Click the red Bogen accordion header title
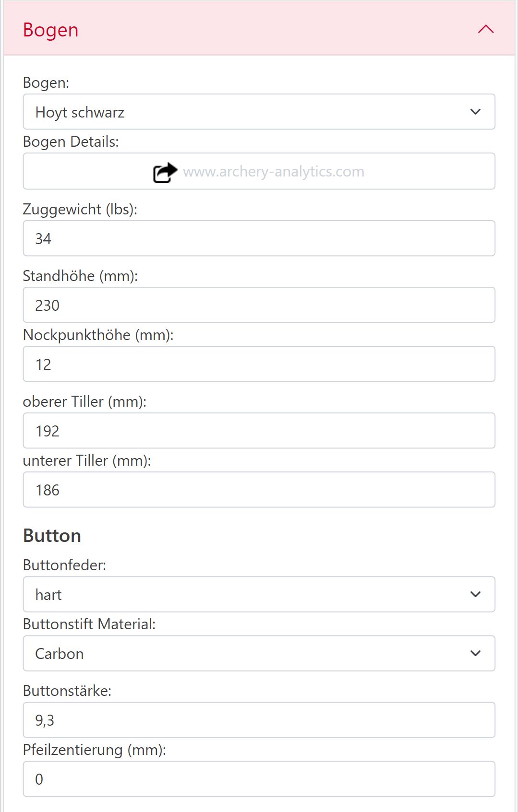 tap(51, 30)
